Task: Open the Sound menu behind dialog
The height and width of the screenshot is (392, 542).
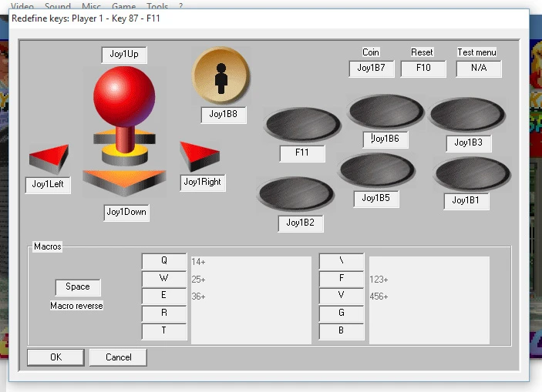Action: click(x=58, y=6)
